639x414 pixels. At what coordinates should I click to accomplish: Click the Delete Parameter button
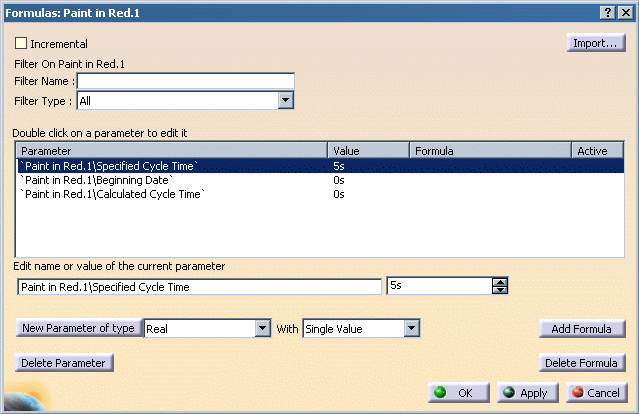(65, 363)
